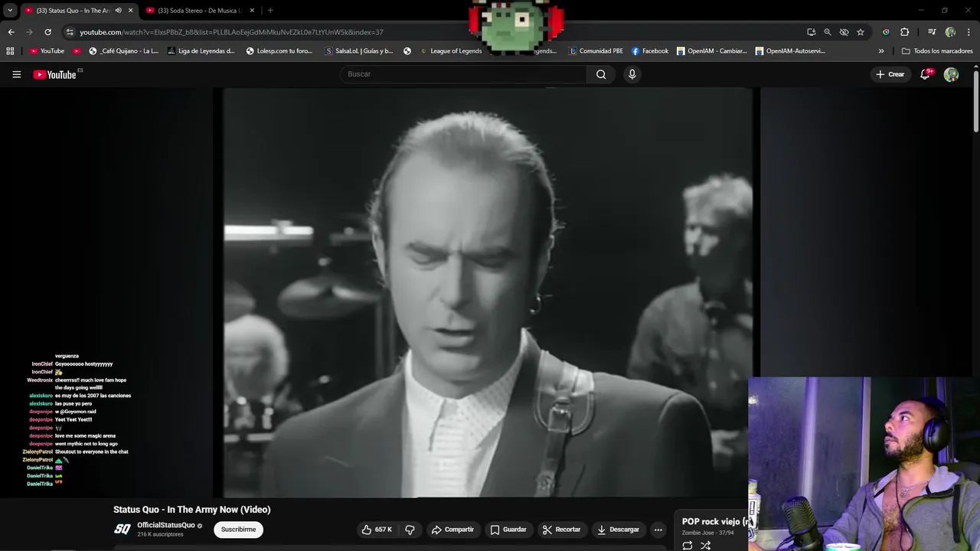Open the SalsaLoL Guías bookmark
Screen dimensions: 980x551
pyautogui.click(x=359, y=51)
